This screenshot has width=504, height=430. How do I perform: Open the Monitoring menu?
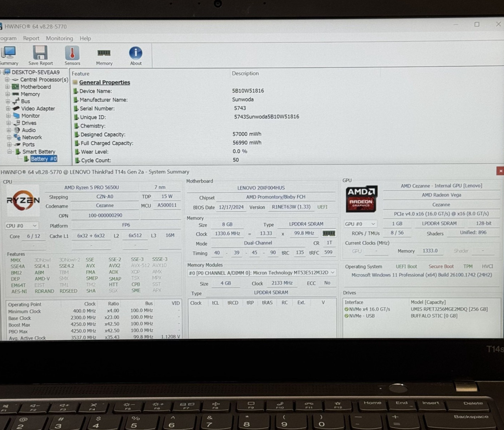(x=60, y=38)
